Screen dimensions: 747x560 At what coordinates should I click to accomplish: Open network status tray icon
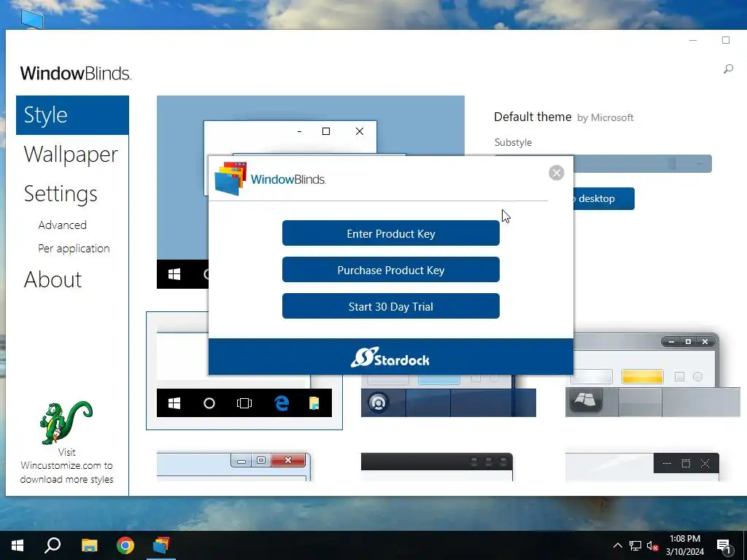pyautogui.click(x=635, y=545)
